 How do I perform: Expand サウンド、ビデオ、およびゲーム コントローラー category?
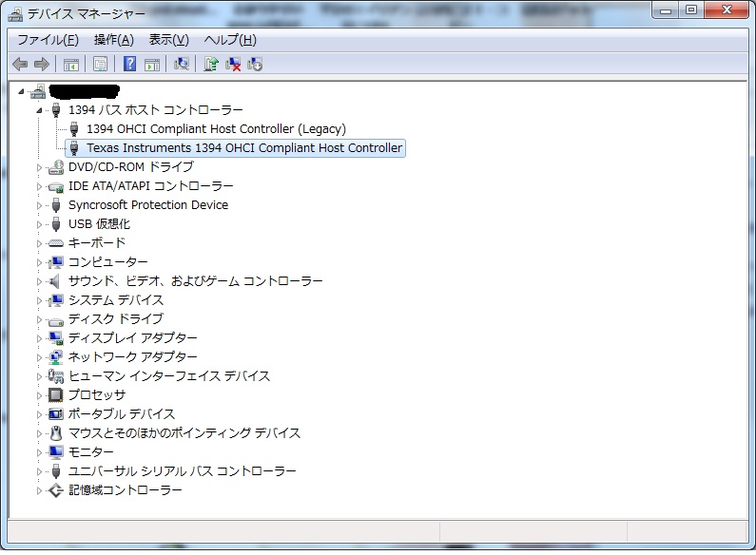pyautogui.click(x=39, y=281)
